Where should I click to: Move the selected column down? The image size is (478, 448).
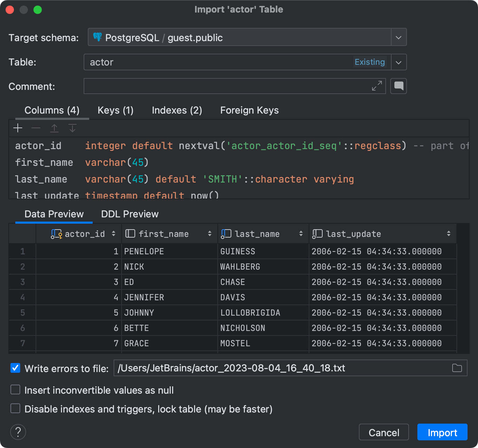click(72, 128)
